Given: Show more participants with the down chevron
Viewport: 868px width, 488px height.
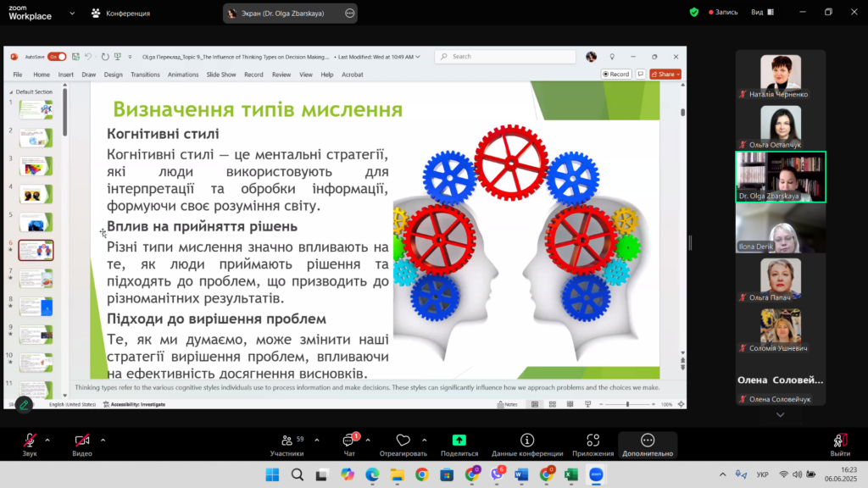Looking at the screenshot, I should coord(780,414).
